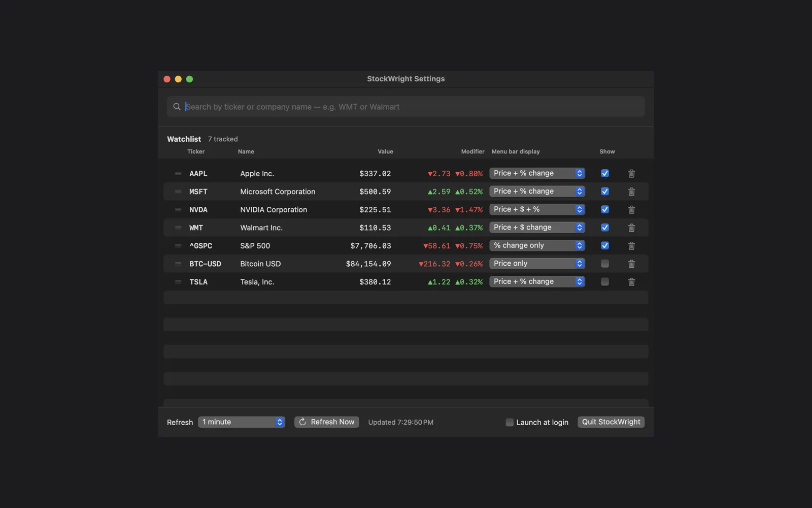812x508 pixels.
Task: Open AAPL menu bar display dropdown
Action: tap(537, 173)
